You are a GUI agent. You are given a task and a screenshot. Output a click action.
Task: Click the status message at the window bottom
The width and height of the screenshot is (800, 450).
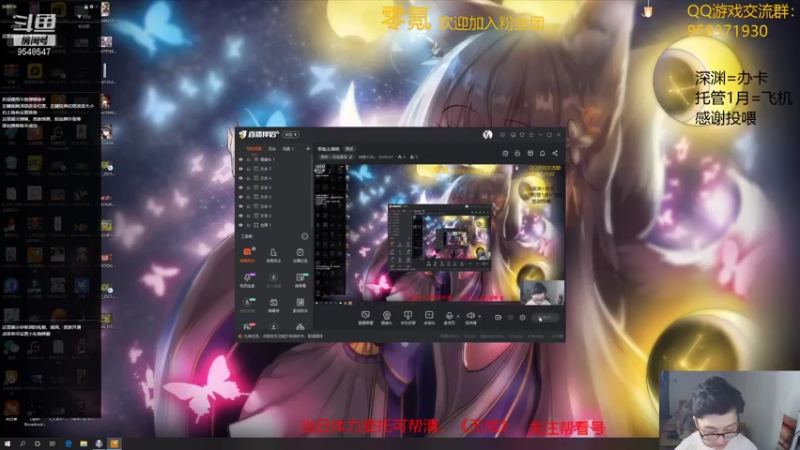(283, 336)
